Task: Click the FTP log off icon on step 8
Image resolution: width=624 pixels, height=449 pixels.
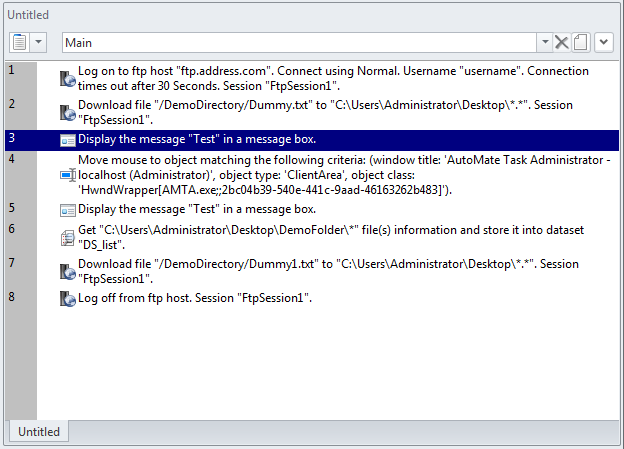Action: [68, 298]
